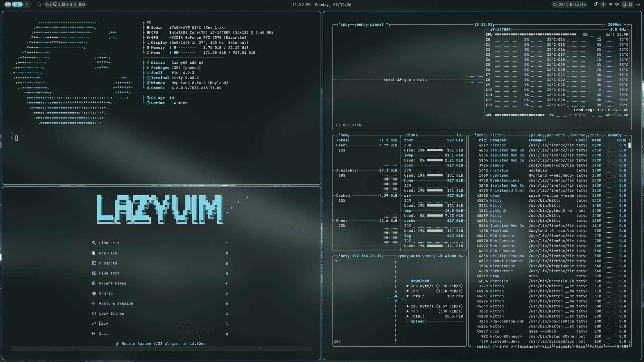Open Lazy Extras entry
This screenshot has width=644, height=362.
pos(161,313)
